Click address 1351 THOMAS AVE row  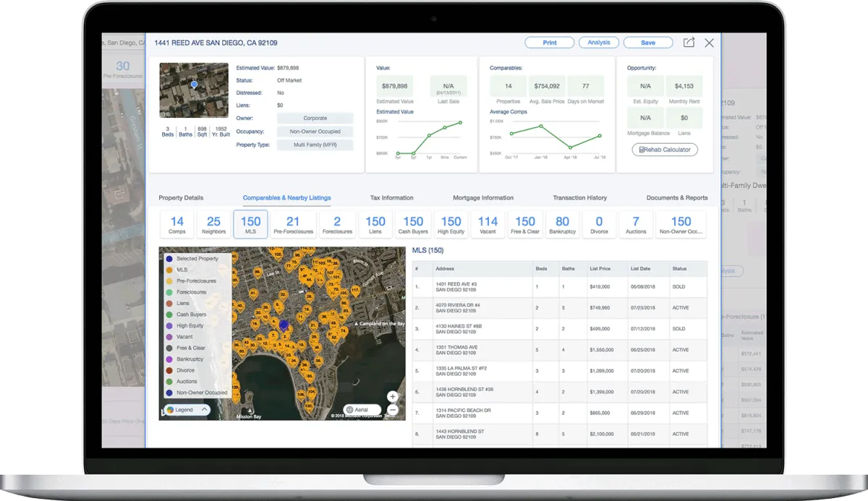(x=560, y=351)
